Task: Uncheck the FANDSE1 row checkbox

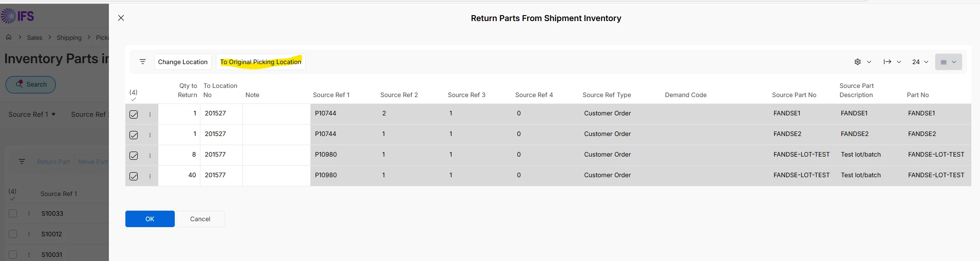Action: tap(134, 114)
